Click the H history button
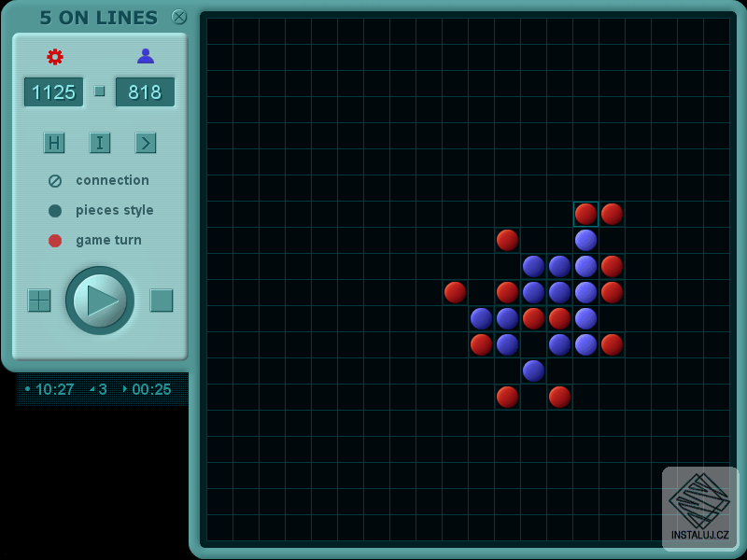 click(54, 144)
